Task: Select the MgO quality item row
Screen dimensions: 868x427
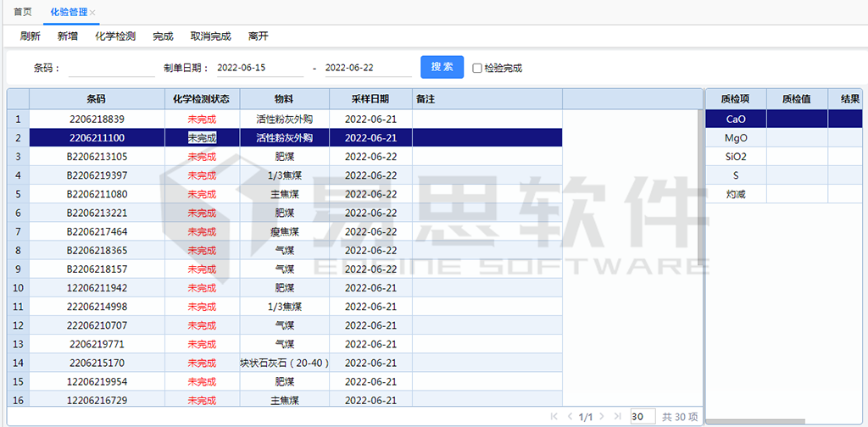Action: click(x=736, y=138)
